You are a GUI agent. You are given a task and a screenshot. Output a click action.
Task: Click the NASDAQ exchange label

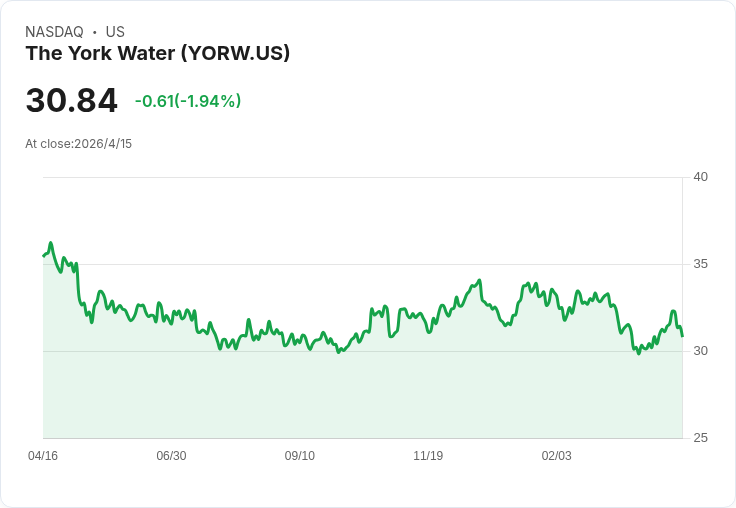click(54, 32)
